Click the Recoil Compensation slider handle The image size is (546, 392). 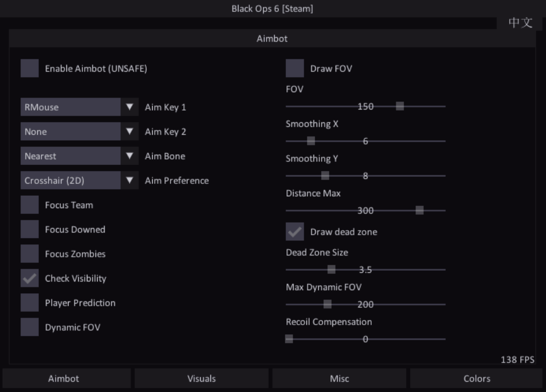coord(289,339)
